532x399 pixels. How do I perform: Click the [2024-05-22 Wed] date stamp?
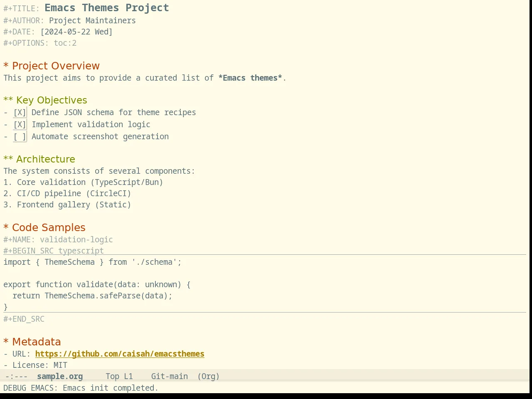pos(76,32)
